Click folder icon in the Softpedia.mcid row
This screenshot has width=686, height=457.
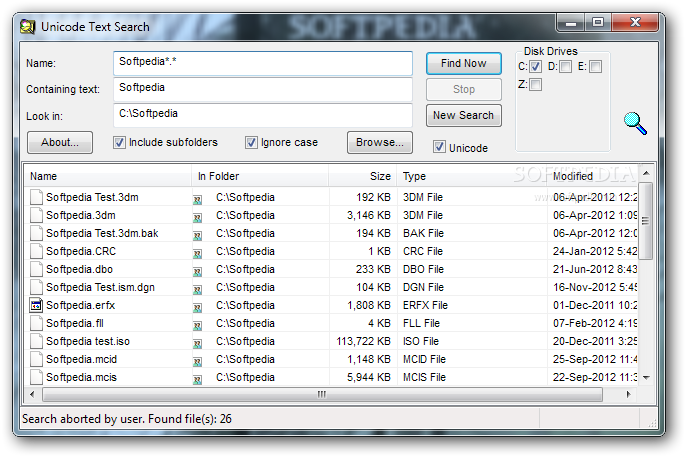click(x=198, y=362)
